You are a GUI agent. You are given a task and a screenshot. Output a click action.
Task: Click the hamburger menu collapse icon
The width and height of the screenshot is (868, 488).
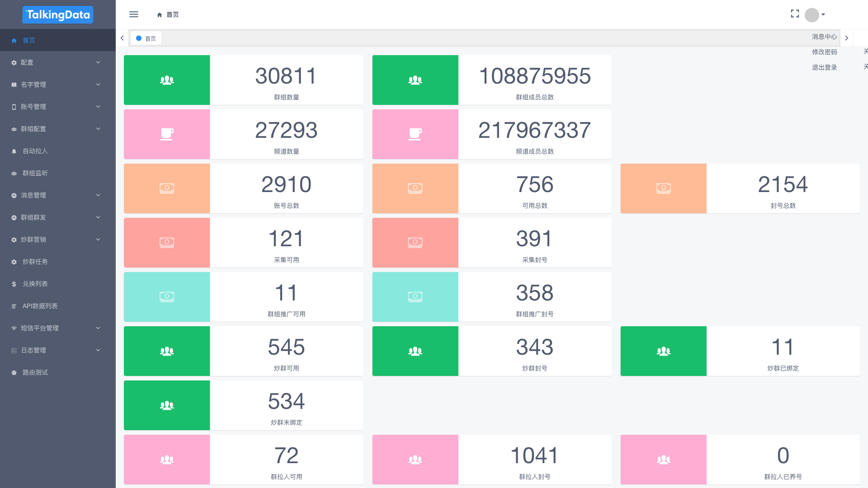tap(134, 14)
